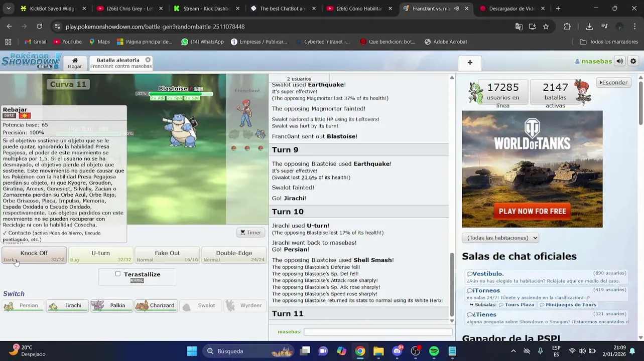This screenshot has width=644, height=361.
Task: Open a new browser tab
Action: [x=558, y=9]
